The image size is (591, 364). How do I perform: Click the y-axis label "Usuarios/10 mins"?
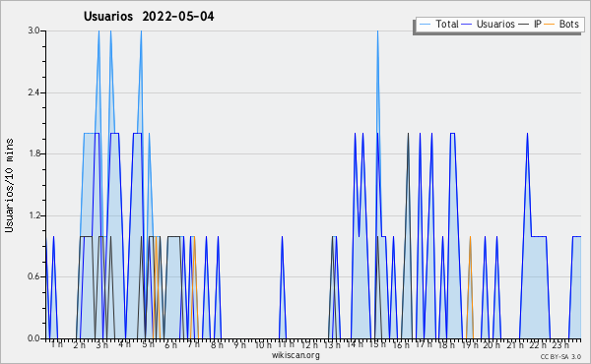[x=9, y=185]
